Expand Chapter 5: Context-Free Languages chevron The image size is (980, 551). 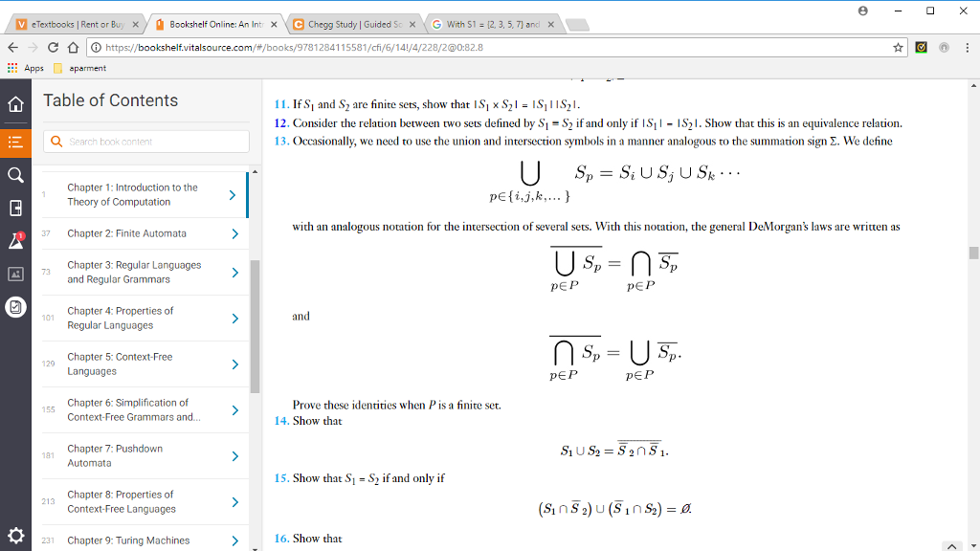pos(234,364)
